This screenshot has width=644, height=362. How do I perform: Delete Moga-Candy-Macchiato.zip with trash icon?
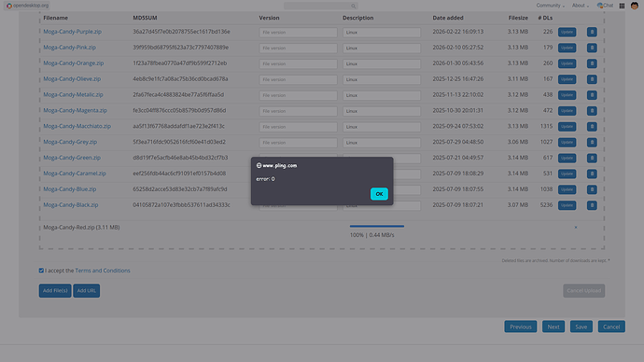(592, 126)
